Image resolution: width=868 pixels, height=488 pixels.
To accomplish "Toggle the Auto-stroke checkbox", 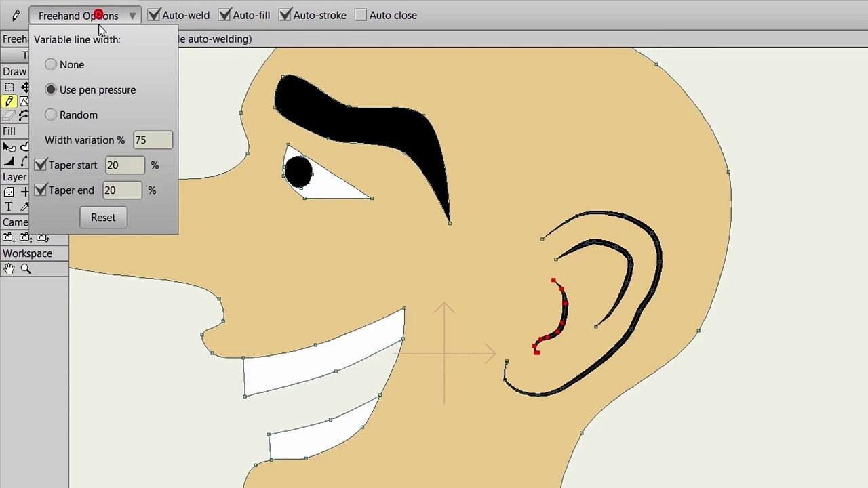I will click(285, 14).
